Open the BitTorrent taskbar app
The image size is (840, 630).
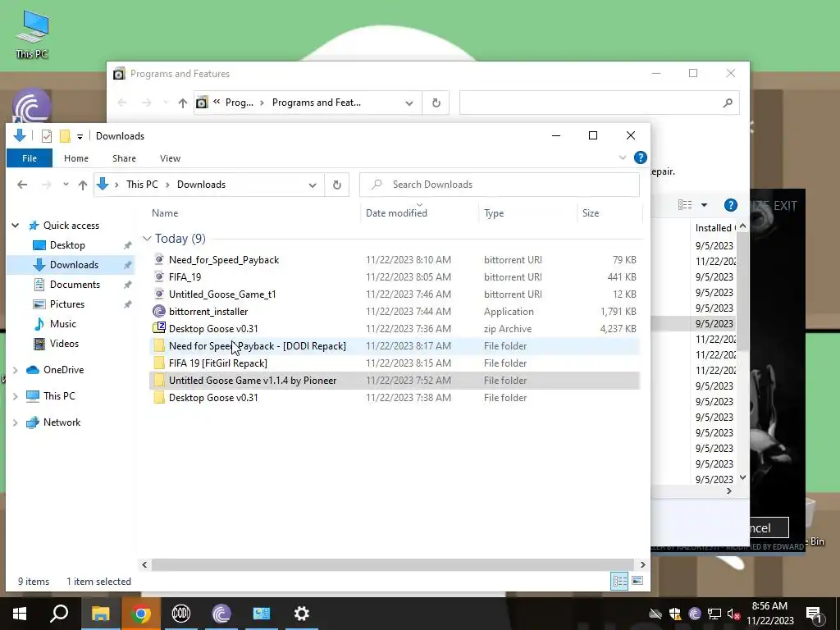pos(221,614)
